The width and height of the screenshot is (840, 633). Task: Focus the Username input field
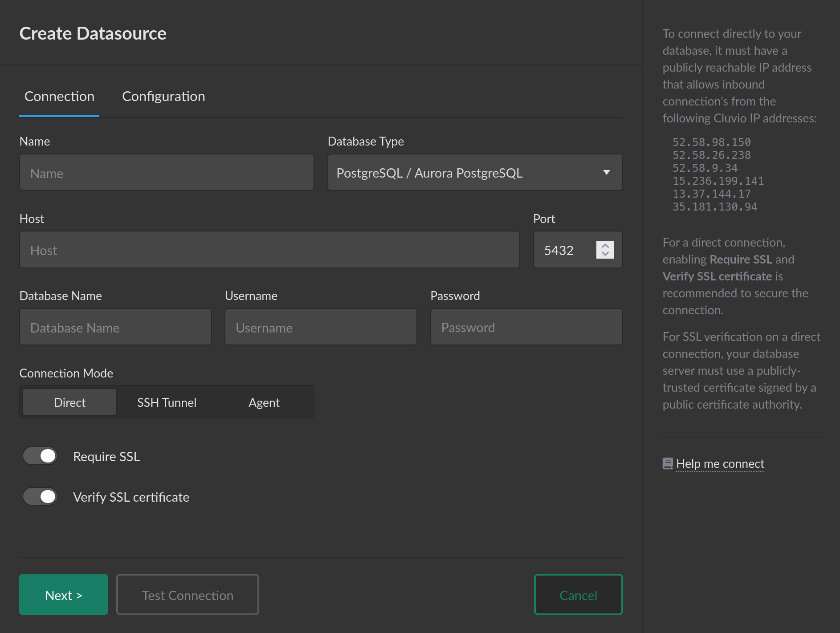coord(321,327)
